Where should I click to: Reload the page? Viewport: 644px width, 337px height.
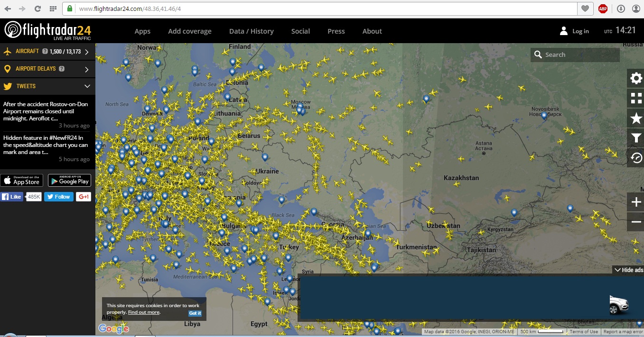coord(37,9)
